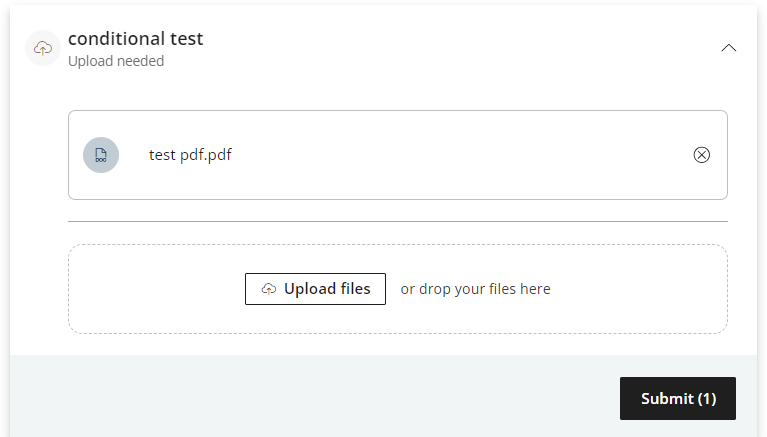The image size is (767, 437).
Task: Click the number (1) in the Submit button
Action: [x=707, y=399]
